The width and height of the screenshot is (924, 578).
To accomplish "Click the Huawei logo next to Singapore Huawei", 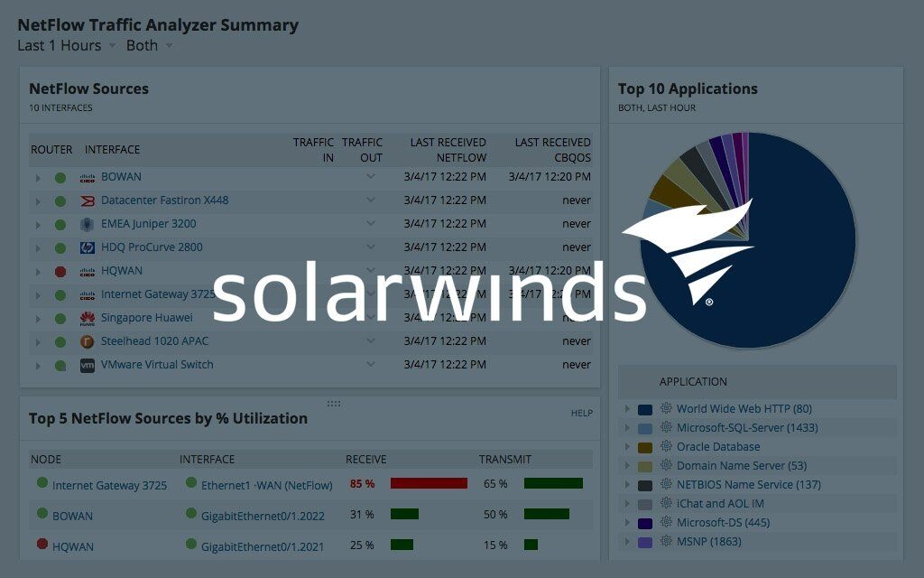I will click(x=88, y=318).
